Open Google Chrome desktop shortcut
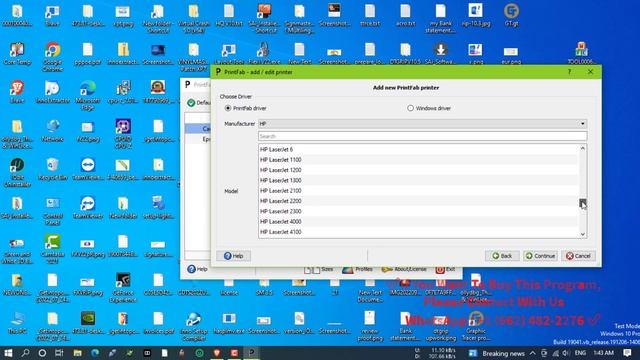 click(53, 56)
